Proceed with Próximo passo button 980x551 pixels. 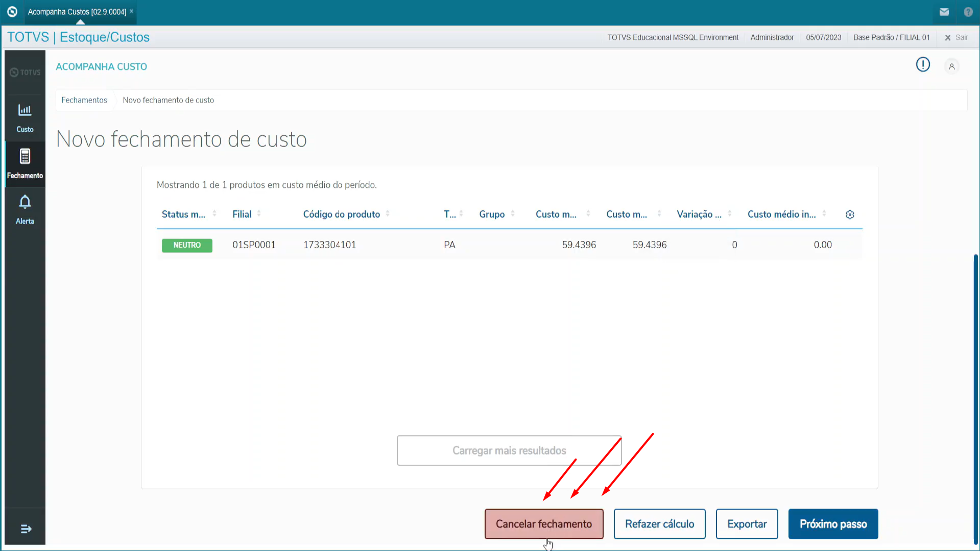tap(833, 524)
